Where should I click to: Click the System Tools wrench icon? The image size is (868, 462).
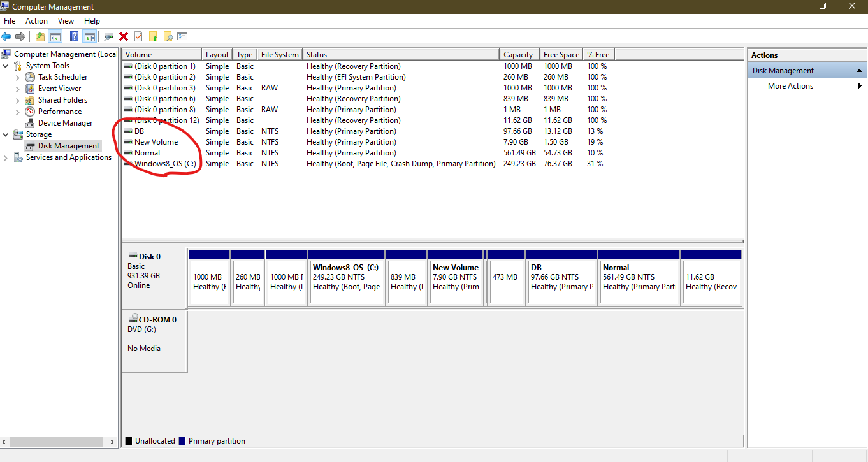coord(18,66)
